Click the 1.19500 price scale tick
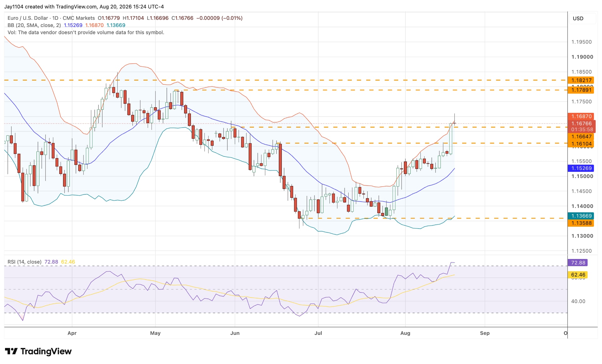Viewport: 602px width, 364px height. (x=582, y=42)
